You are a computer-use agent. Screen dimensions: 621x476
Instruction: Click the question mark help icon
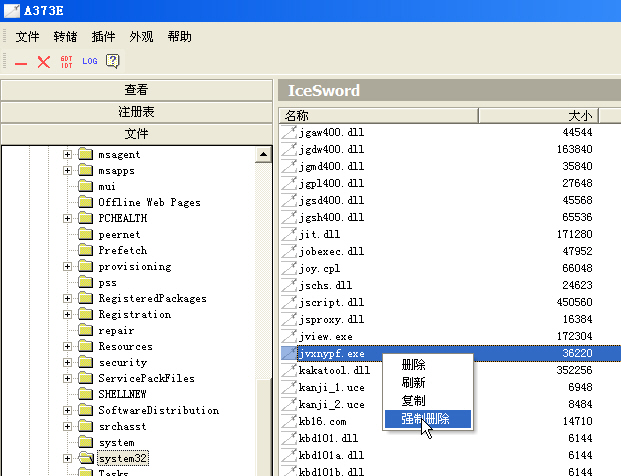pyautogui.click(x=113, y=61)
